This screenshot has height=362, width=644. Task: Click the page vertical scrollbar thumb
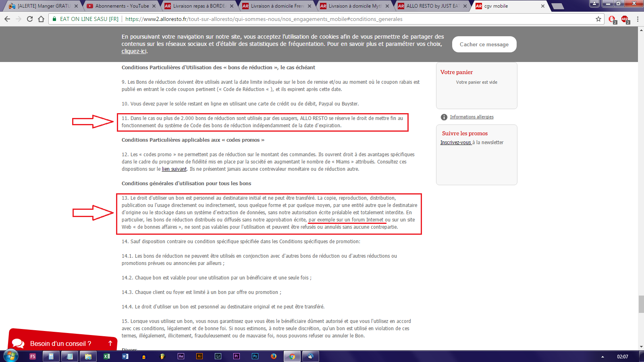(x=641, y=304)
